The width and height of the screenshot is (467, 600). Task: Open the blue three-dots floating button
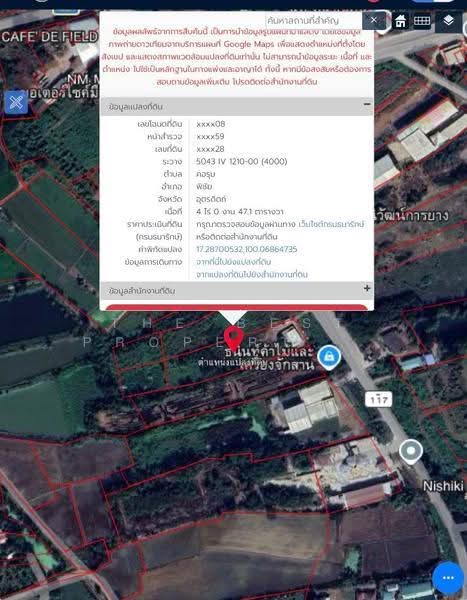pos(447,577)
